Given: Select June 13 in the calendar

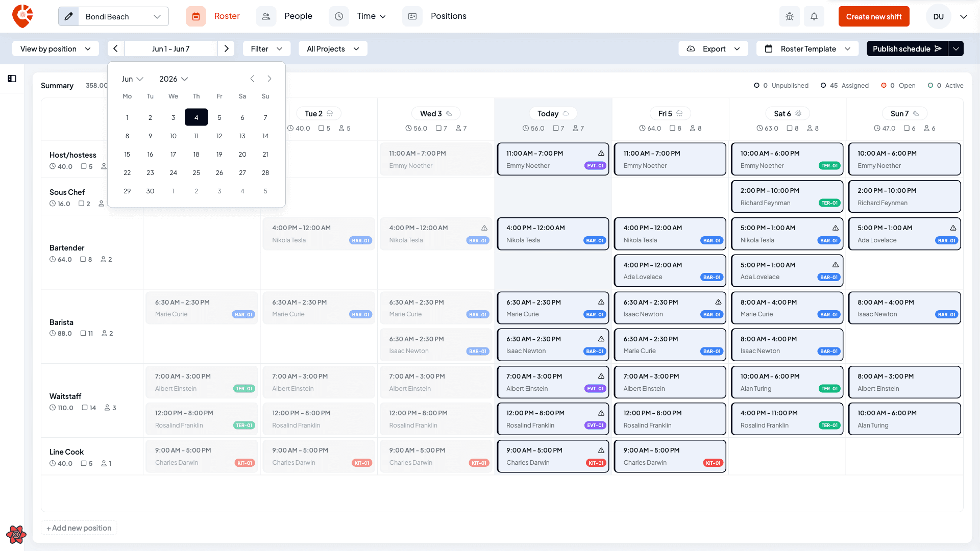Looking at the screenshot, I should point(242,136).
